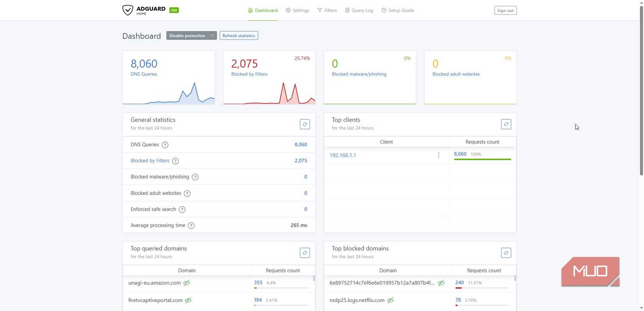
Task: Click the browser page vertical scrollbar
Action: point(640,90)
